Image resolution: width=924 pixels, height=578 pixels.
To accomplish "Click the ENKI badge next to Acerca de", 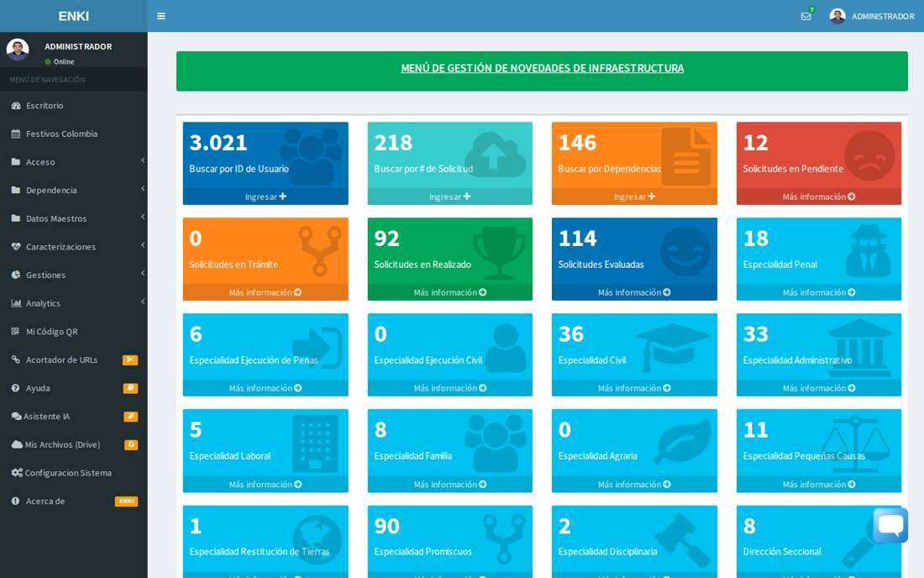I will (x=126, y=502).
